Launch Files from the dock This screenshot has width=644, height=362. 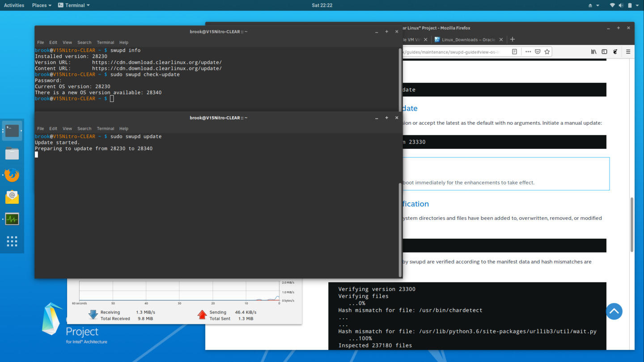[12, 153]
